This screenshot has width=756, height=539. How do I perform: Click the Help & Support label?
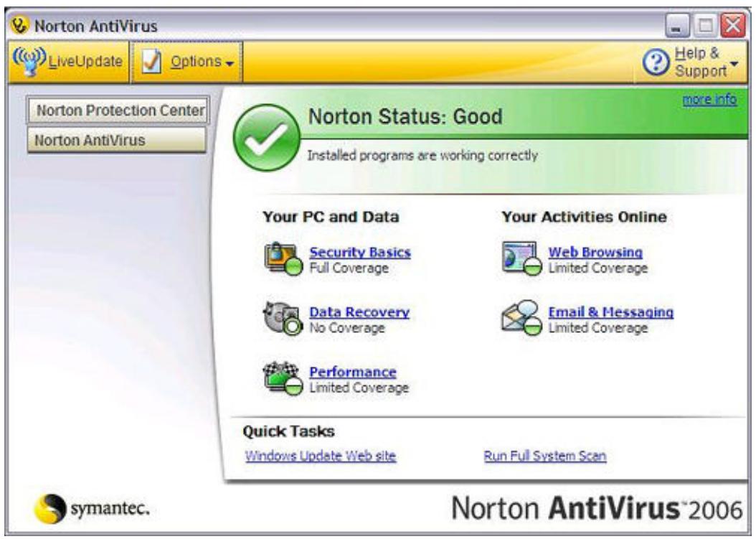[700, 62]
